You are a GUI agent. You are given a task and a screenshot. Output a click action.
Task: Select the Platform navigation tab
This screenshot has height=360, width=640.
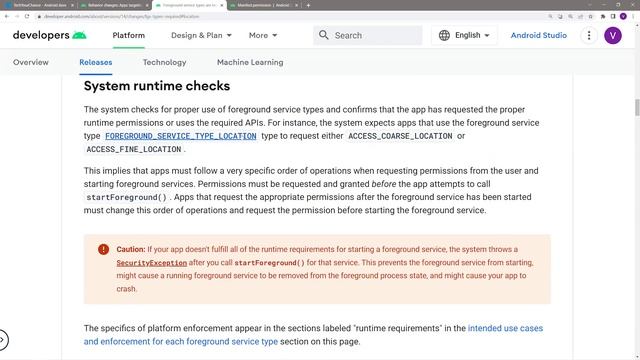[x=129, y=36]
